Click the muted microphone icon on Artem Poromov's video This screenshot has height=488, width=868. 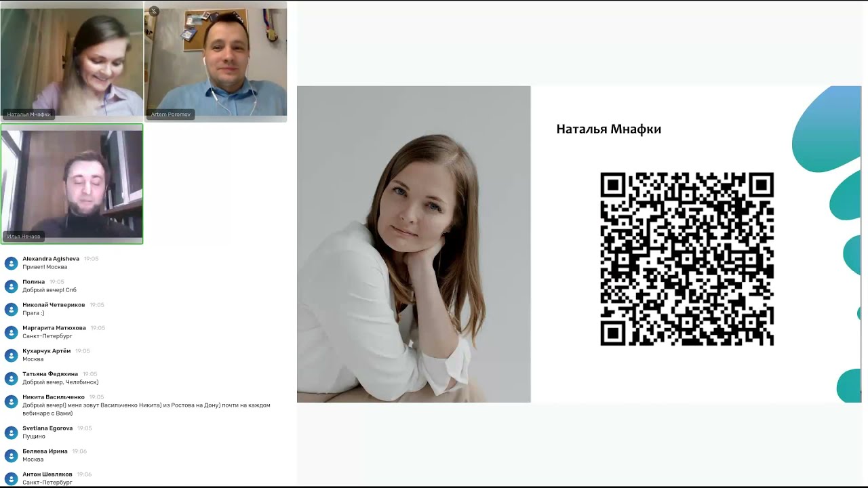tap(154, 11)
